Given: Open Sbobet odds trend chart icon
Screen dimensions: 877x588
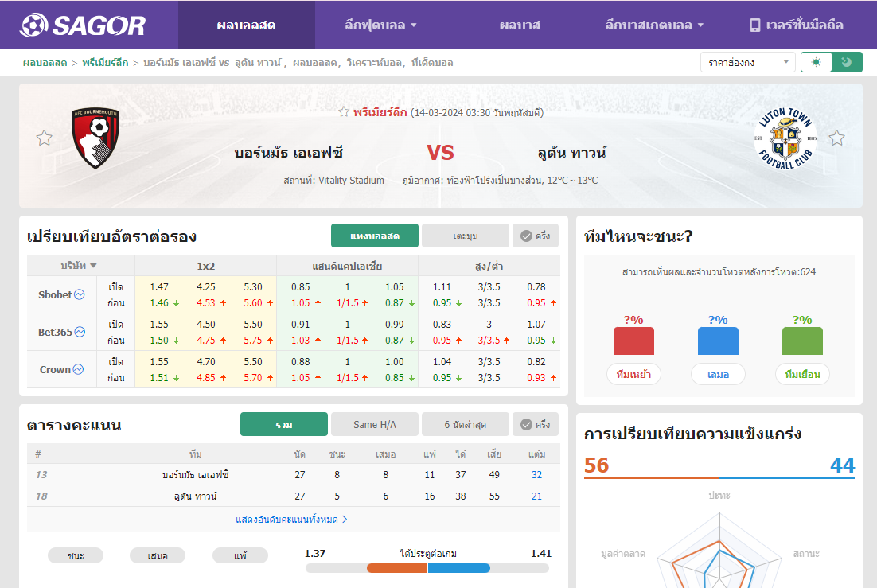Looking at the screenshot, I should [80, 294].
